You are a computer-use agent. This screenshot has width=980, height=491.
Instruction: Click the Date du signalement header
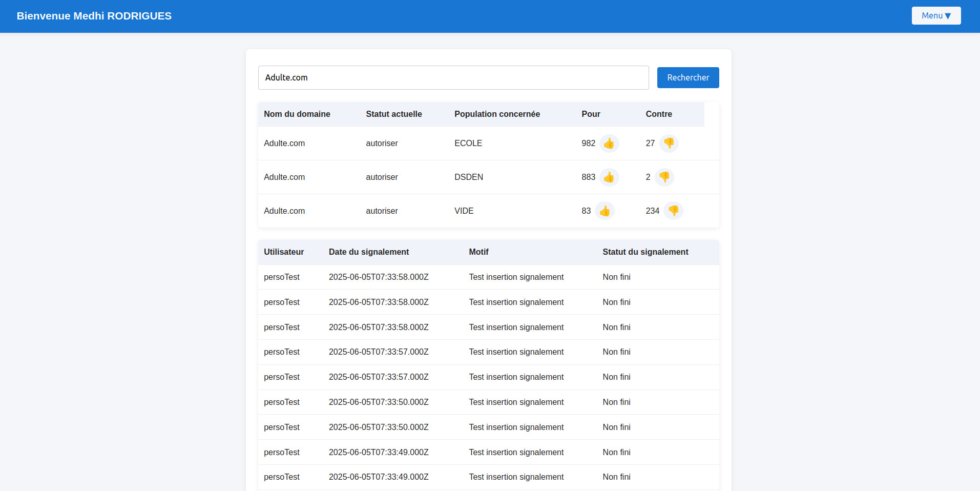pyautogui.click(x=368, y=252)
